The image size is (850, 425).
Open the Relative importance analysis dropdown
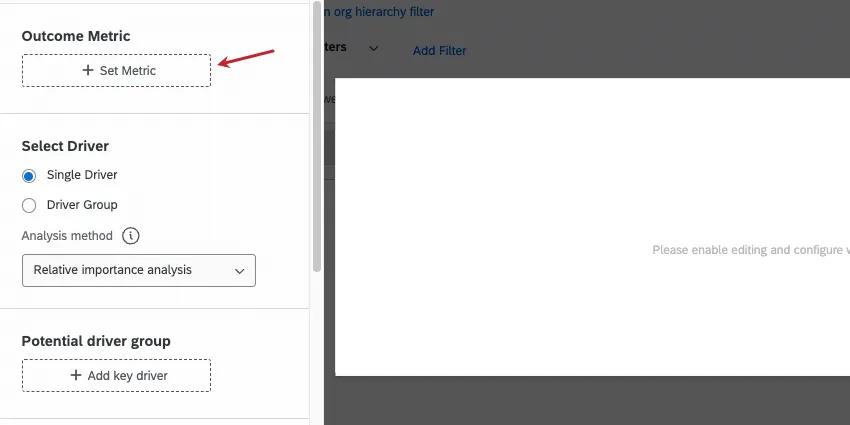click(138, 270)
